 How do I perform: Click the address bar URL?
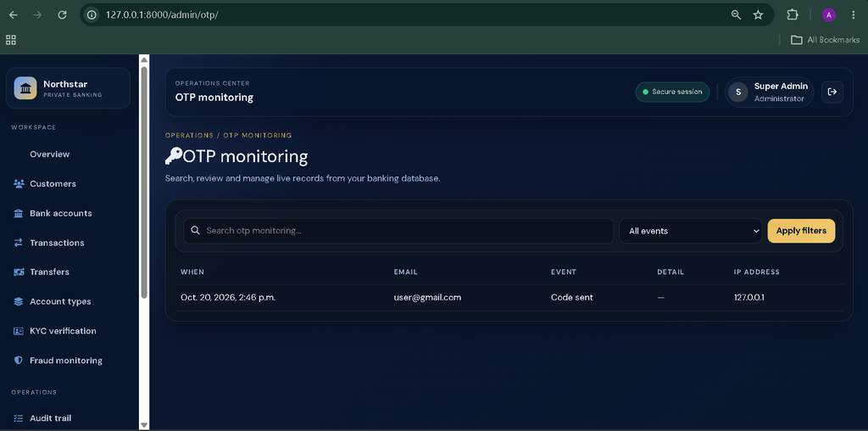(x=162, y=15)
